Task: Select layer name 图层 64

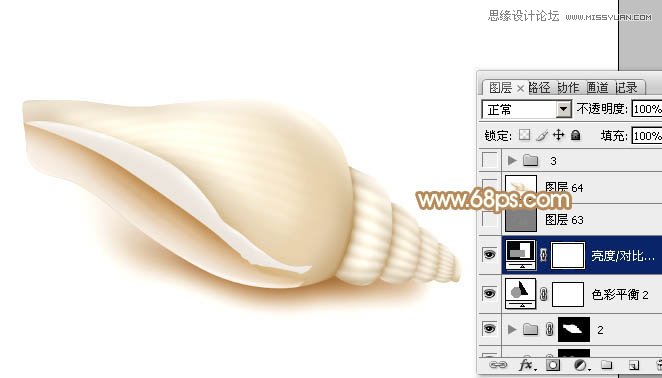Action: pyautogui.click(x=564, y=187)
